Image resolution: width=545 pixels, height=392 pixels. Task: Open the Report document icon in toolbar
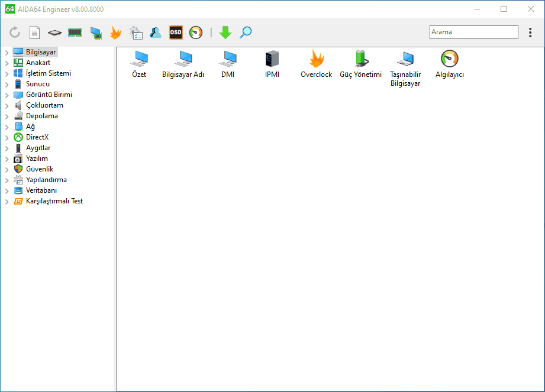tap(35, 33)
